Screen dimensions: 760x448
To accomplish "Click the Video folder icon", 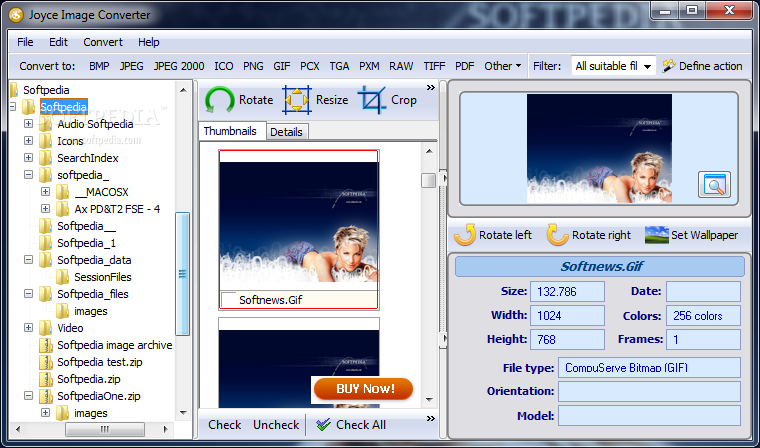I will pos(46,328).
